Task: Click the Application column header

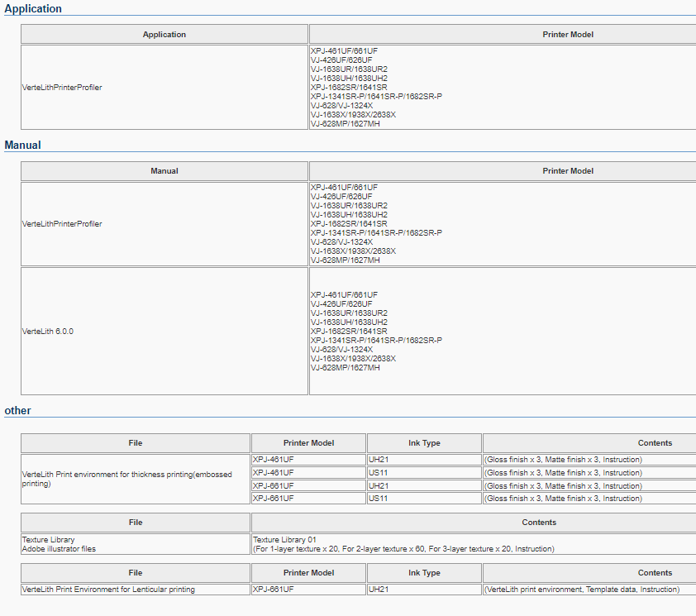Action: [x=164, y=34]
